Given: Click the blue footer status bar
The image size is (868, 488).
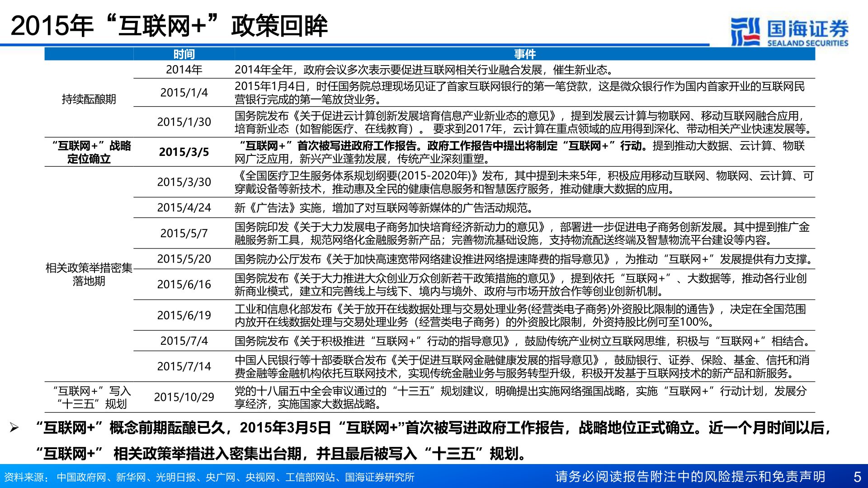Looking at the screenshot, I should pyautogui.click(x=434, y=475).
